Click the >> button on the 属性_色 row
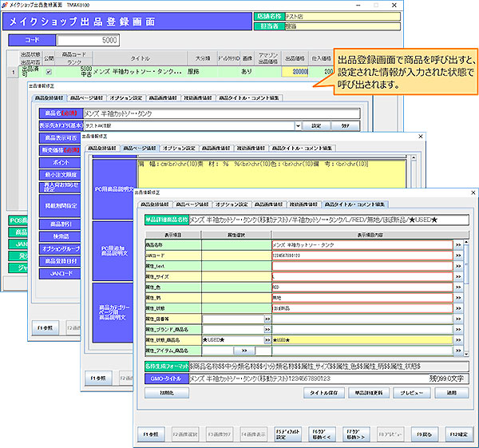The height and width of the screenshot is (448, 479). coord(458,285)
